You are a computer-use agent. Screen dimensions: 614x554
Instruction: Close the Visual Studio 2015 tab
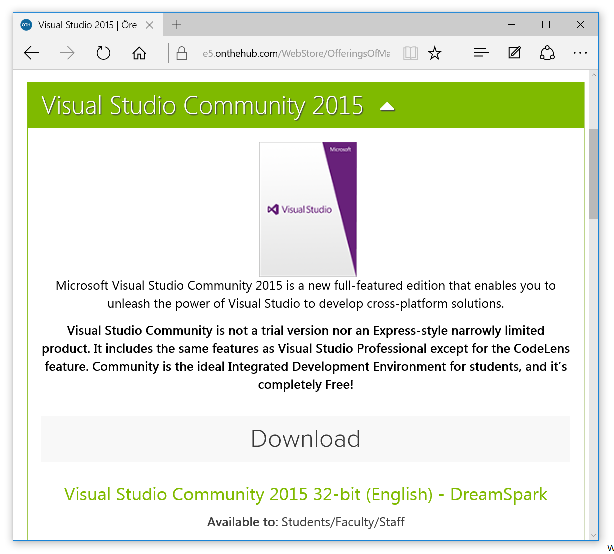(x=149, y=25)
